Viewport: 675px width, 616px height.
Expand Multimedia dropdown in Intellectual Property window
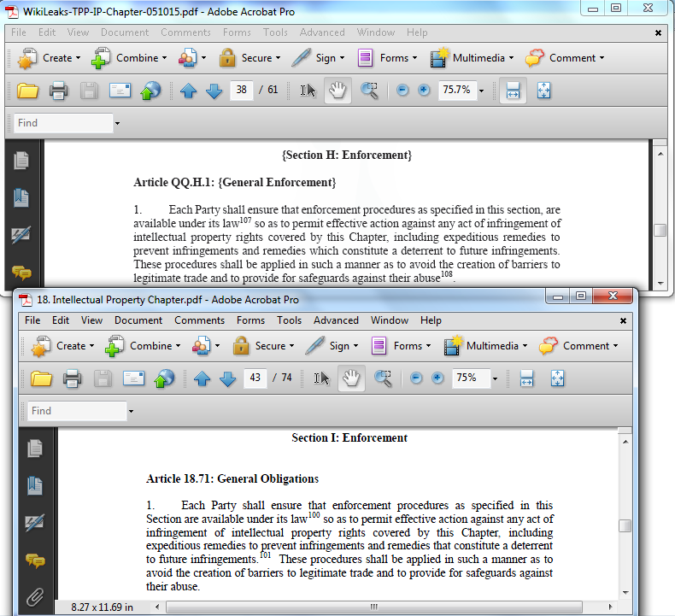pos(525,346)
